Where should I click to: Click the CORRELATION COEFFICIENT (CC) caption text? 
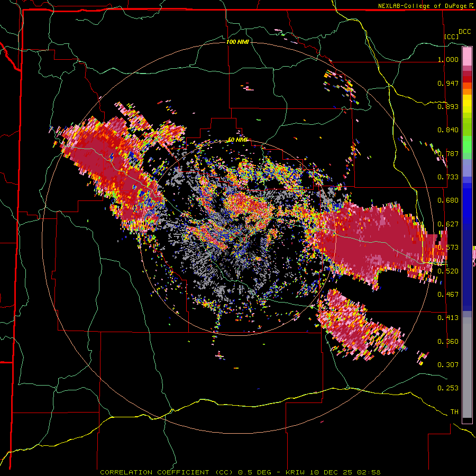coord(167,472)
